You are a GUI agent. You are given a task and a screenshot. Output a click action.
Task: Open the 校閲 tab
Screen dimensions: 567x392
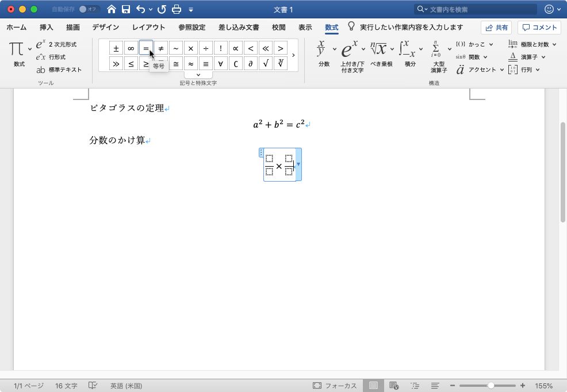point(279,28)
